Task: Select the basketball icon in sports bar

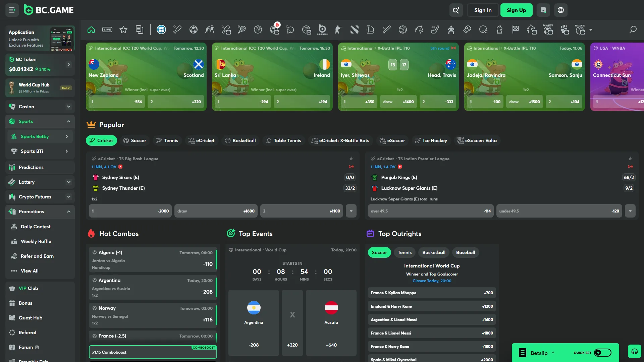Action: (258, 29)
